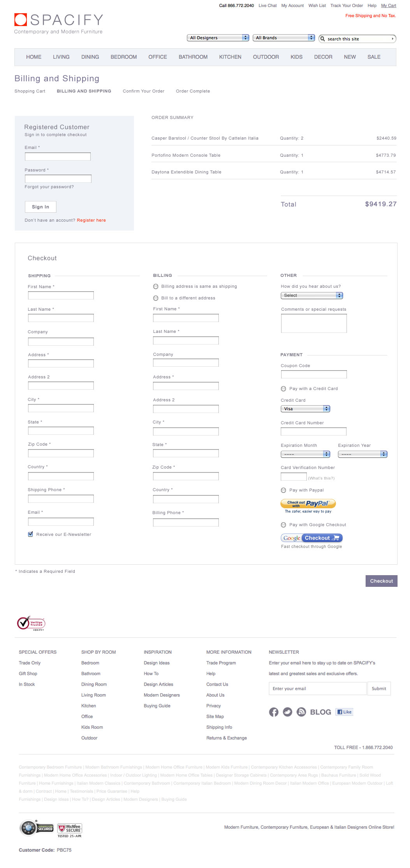Click Check out with PayPal button

(308, 504)
